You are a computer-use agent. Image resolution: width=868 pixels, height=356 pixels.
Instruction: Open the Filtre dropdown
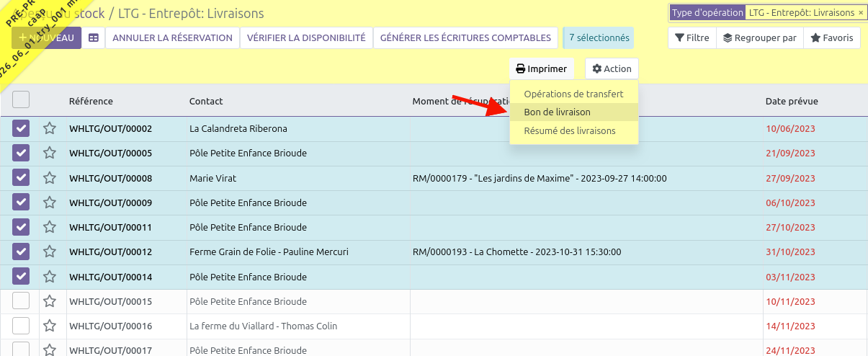coord(692,38)
